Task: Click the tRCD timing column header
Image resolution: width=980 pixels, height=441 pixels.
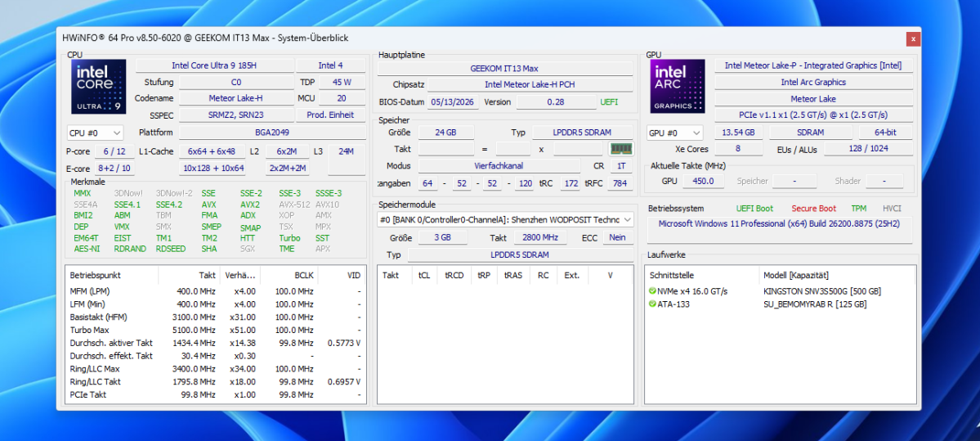Action: (x=454, y=275)
